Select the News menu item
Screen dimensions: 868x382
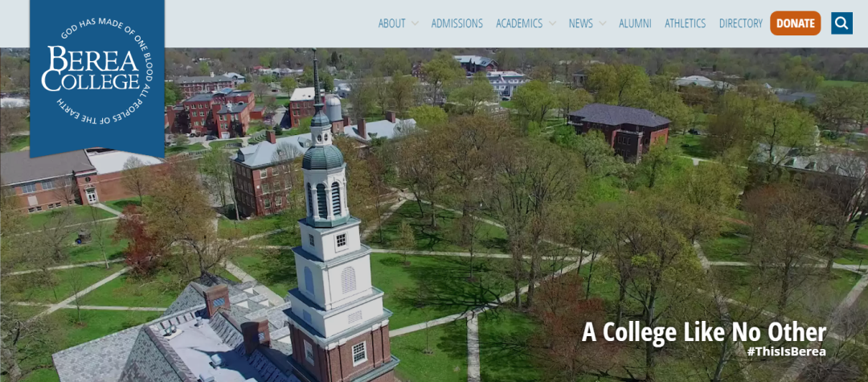(x=580, y=23)
